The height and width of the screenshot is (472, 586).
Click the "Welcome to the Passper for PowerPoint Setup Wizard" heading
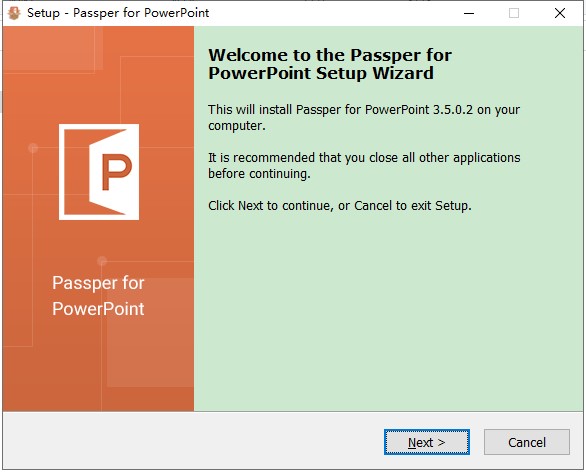click(330, 64)
